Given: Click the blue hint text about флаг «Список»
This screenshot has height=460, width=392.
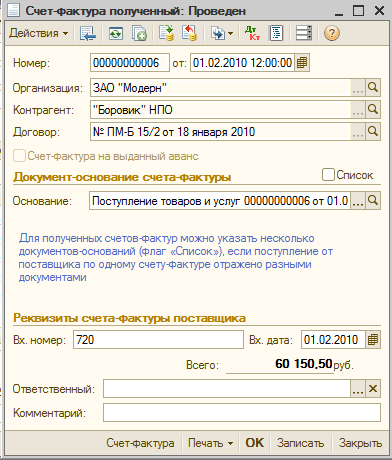Looking at the screenshot, I should click(176, 258).
